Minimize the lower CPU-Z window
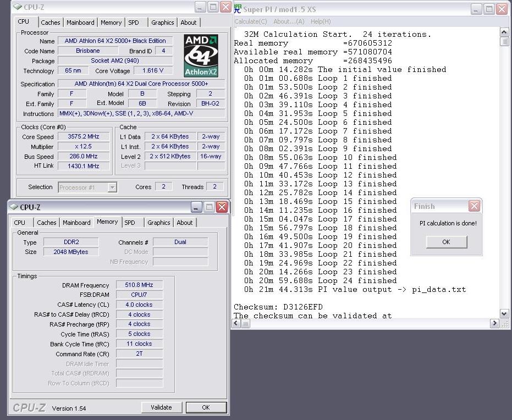 pos(196,207)
